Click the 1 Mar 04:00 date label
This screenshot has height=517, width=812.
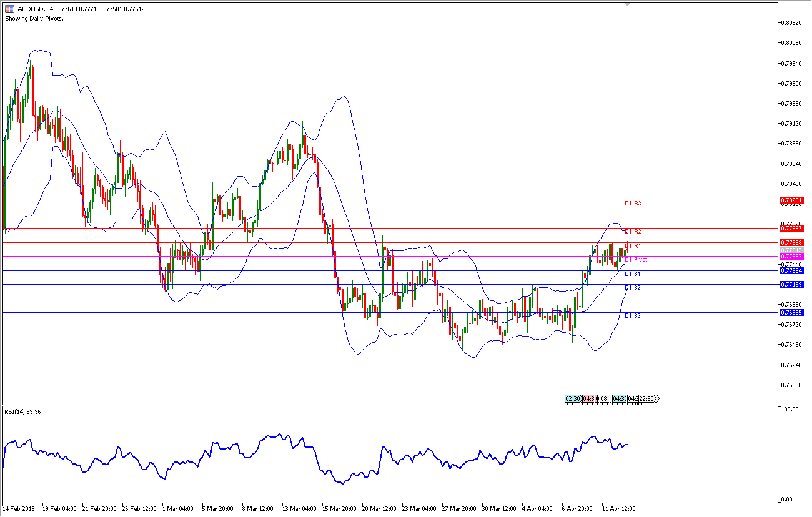click(x=179, y=508)
